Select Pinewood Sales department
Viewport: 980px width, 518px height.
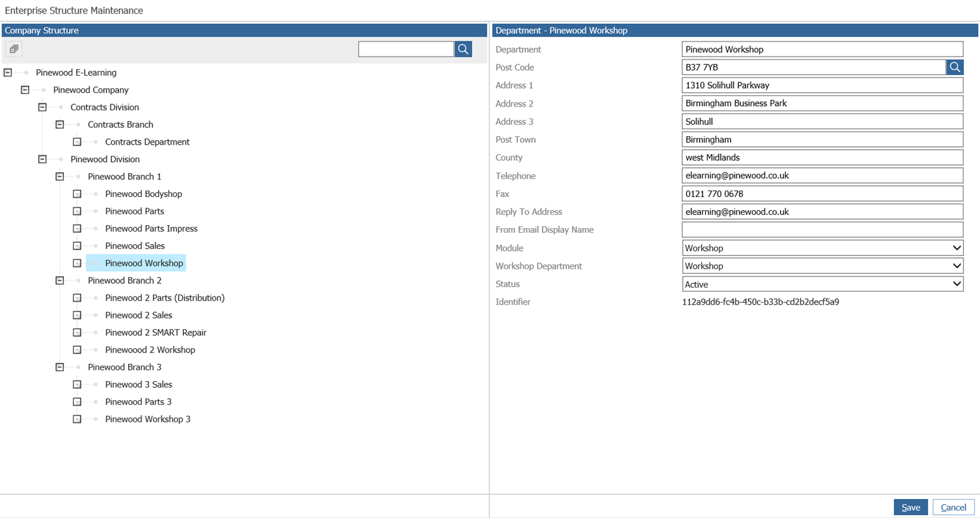coord(135,245)
